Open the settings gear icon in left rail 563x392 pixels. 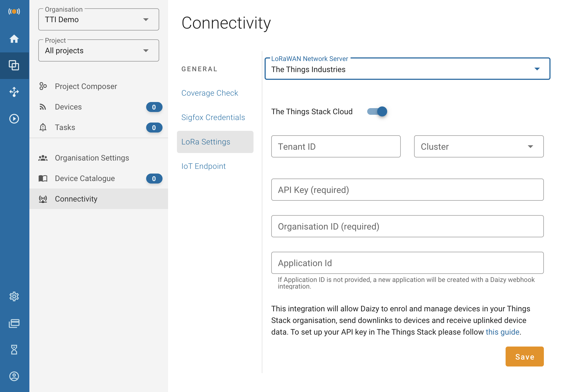point(14,296)
